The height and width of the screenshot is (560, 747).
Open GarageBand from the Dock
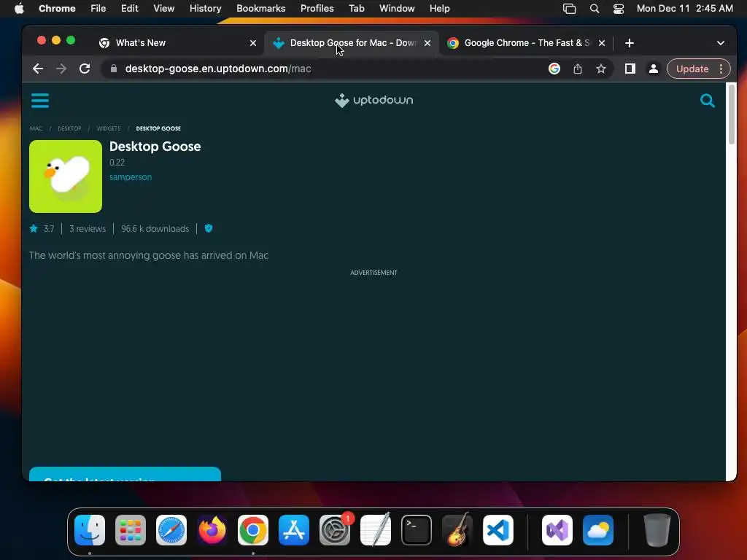tap(457, 530)
